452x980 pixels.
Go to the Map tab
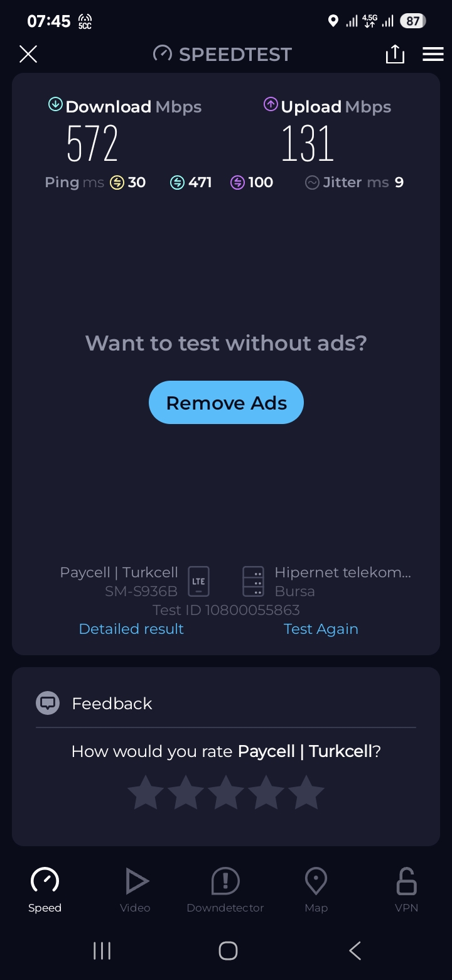(316, 890)
